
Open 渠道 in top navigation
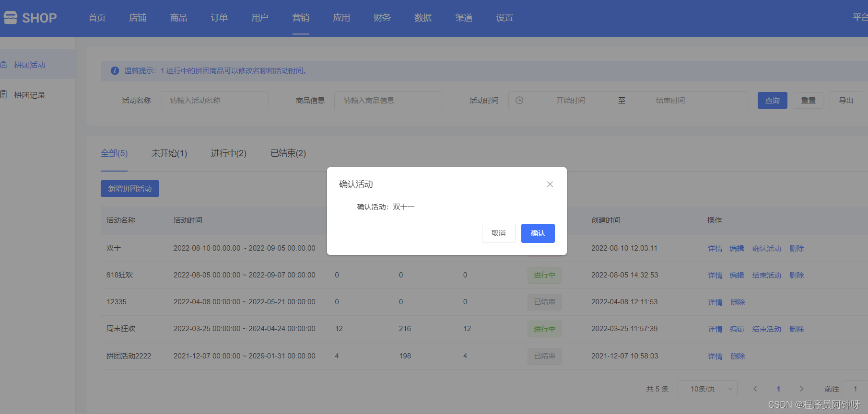tap(464, 18)
